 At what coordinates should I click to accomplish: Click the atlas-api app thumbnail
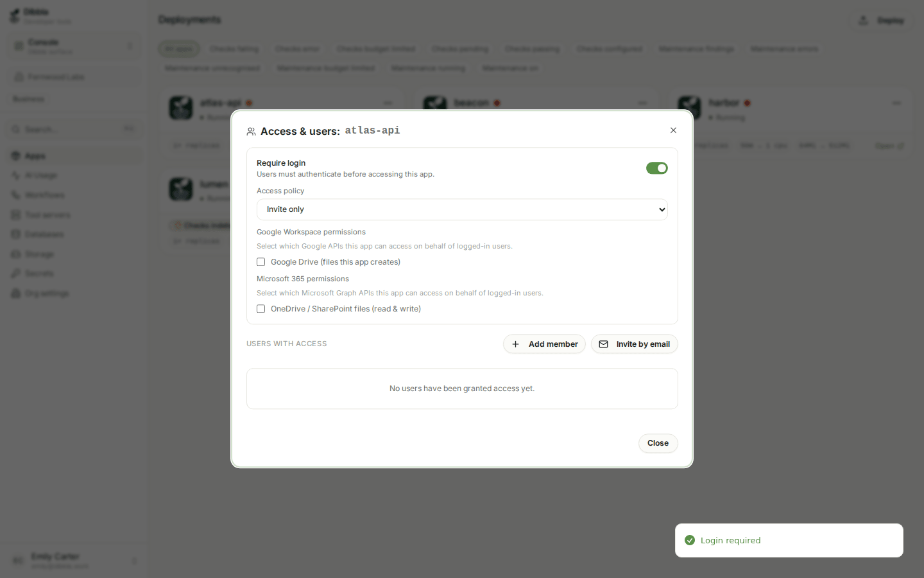[x=181, y=108]
